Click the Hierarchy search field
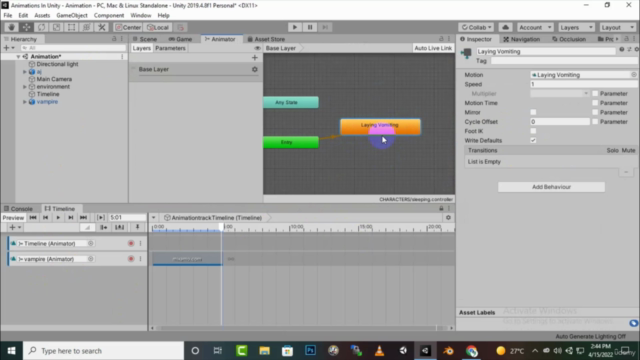The height and width of the screenshot is (360, 640). (73, 48)
